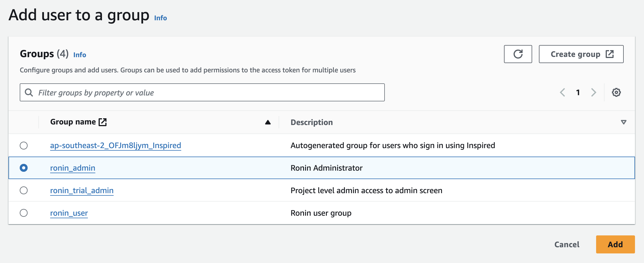This screenshot has width=644, height=263.
Task: Open table preferences gear icon
Action: click(616, 92)
